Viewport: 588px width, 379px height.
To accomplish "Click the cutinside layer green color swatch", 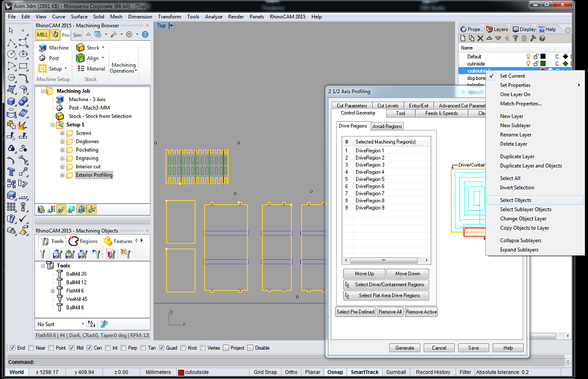I will coord(543,64).
